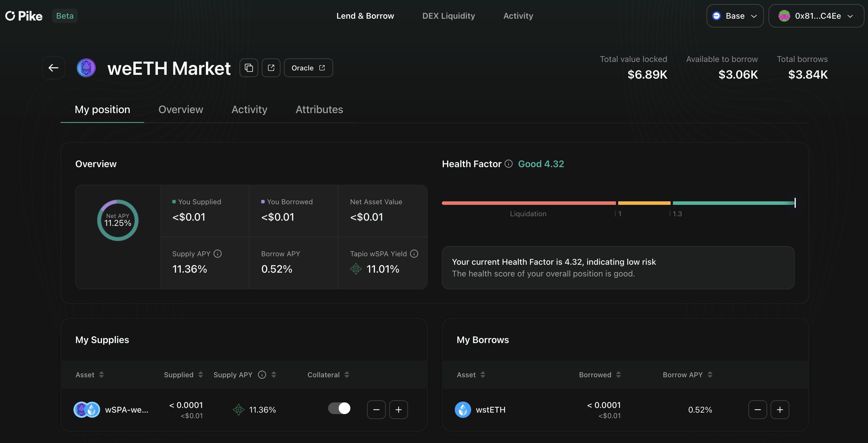This screenshot has width=868, height=443.
Task: Click the Tapio wSPA Yield info icon
Action: pyautogui.click(x=414, y=254)
